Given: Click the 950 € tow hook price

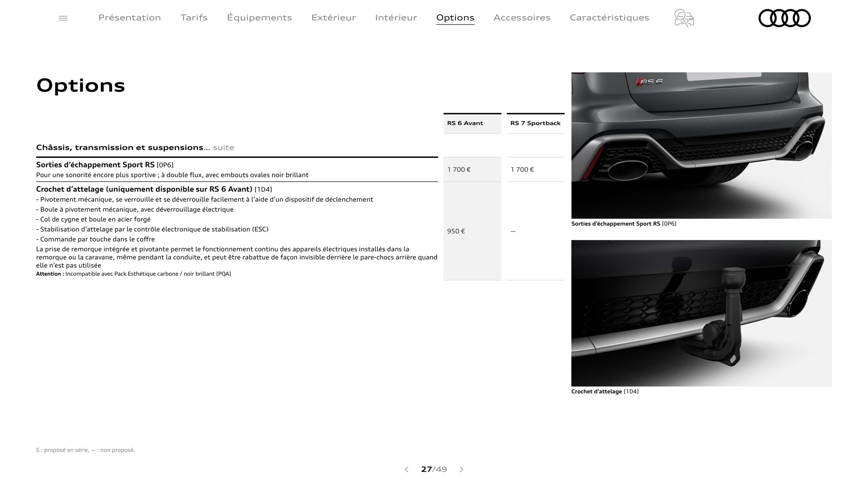Looking at the screenshot, I should point(456,231).
